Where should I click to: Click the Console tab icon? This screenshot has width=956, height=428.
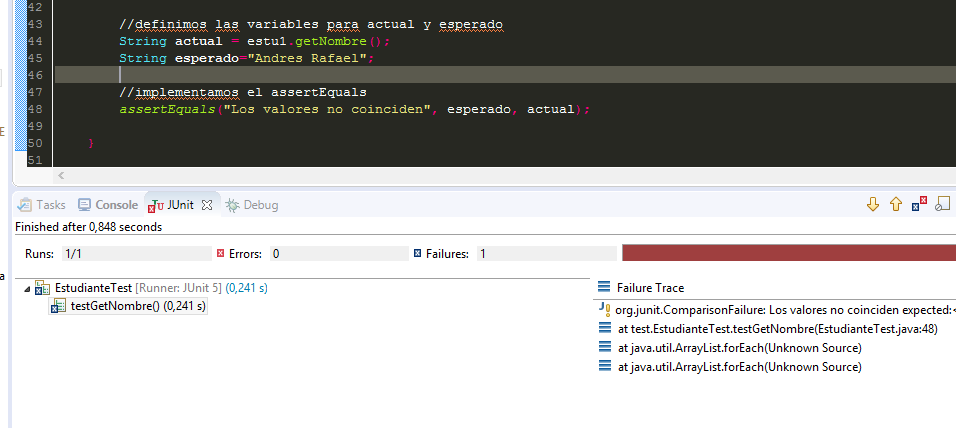click(85, 205)
